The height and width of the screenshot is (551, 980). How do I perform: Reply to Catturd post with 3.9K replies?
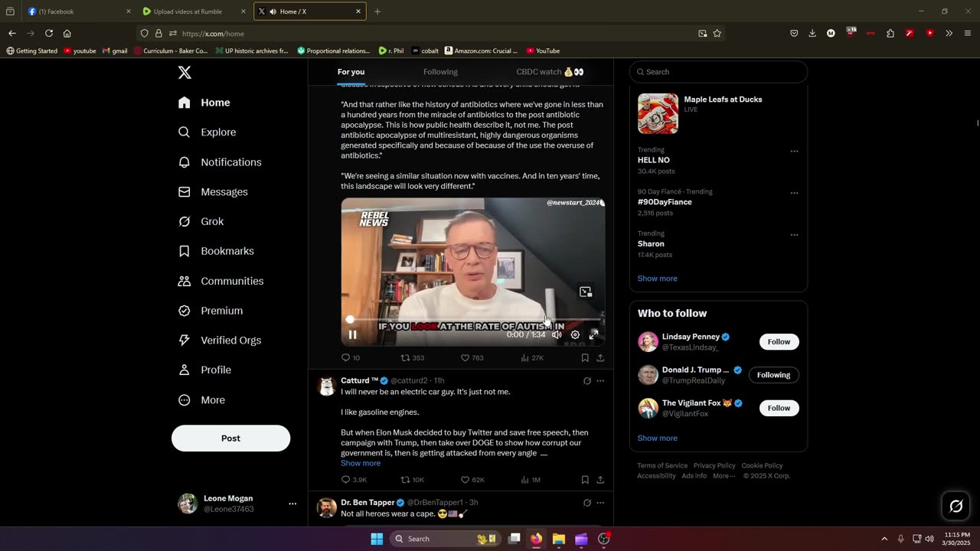(354, 480)
